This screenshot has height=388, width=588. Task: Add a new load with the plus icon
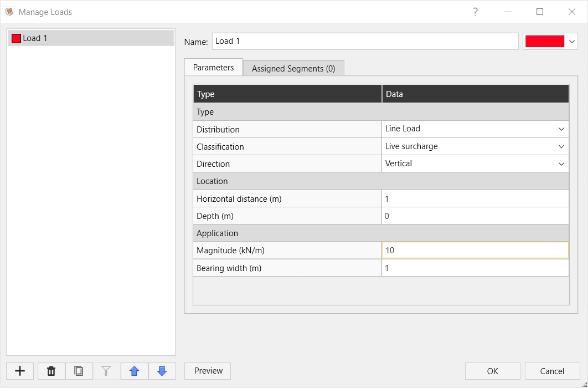(x=20, y=371)
